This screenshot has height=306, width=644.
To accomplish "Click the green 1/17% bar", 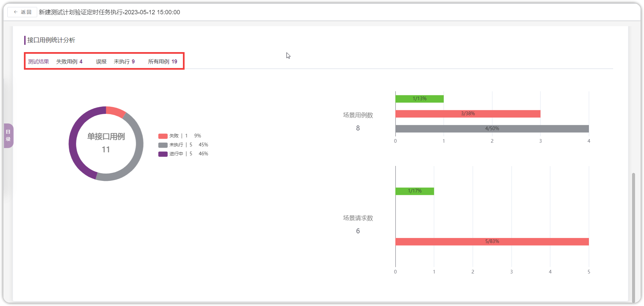I will coord(415,191).
